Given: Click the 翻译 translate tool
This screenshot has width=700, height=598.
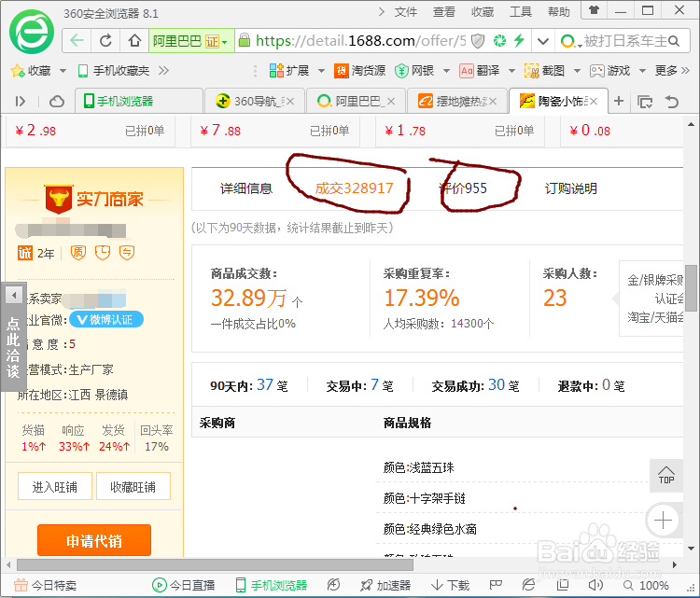Looking at the screenshot, I should click(x=480, y=71).
